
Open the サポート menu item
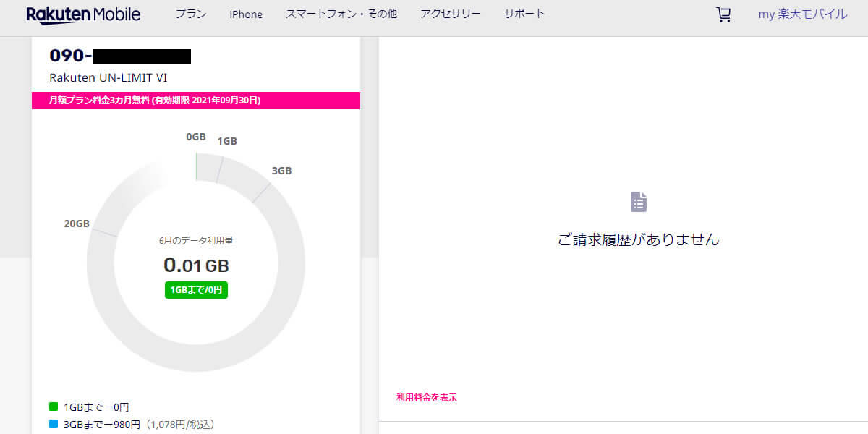click(524, 13)
